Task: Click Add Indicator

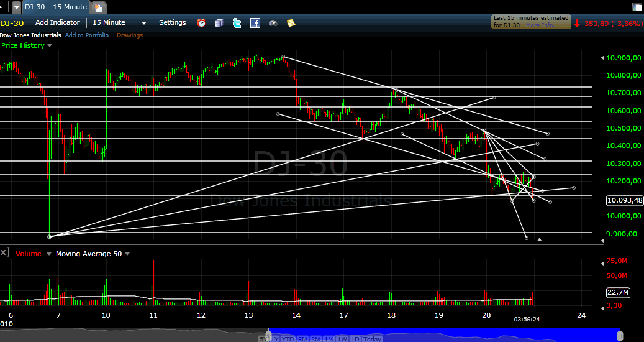Action: pos(58,22)
